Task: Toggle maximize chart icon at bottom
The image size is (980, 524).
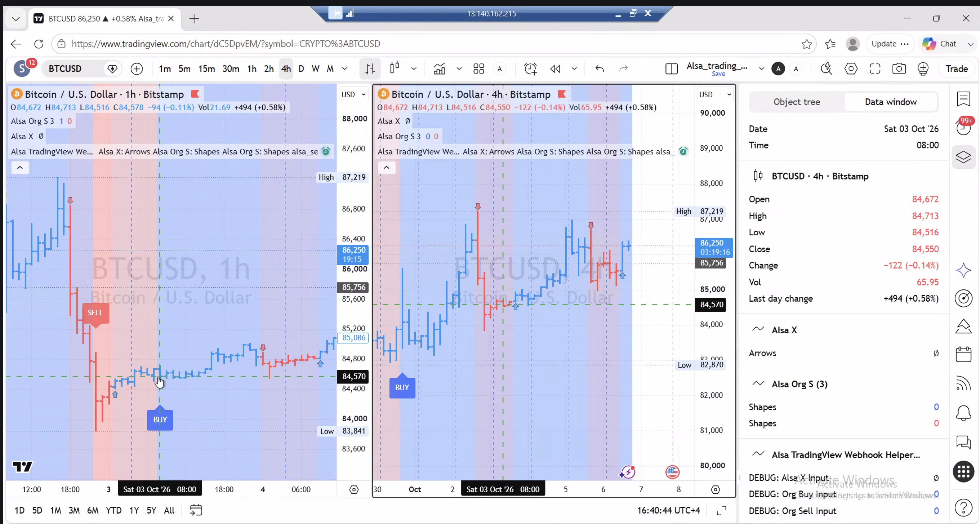Action: [721, 510]
